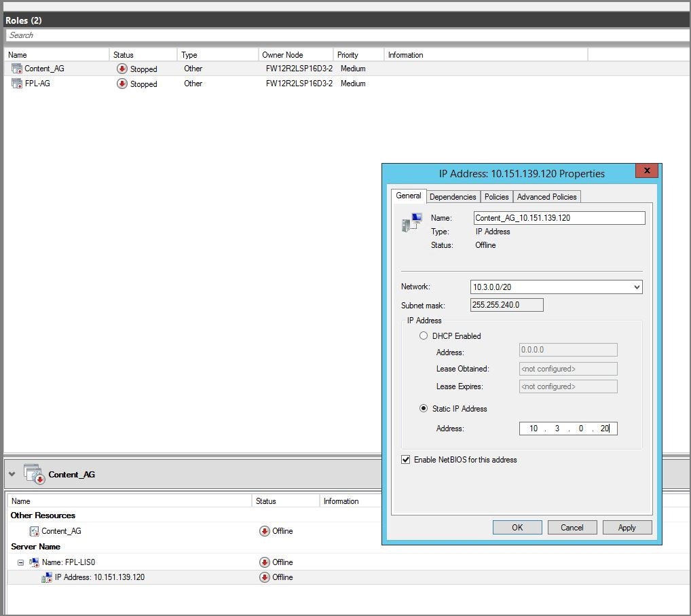Click the network computer icon in Properties dialog
This screenshot has height=616, width=691.
tap(412, 223)
